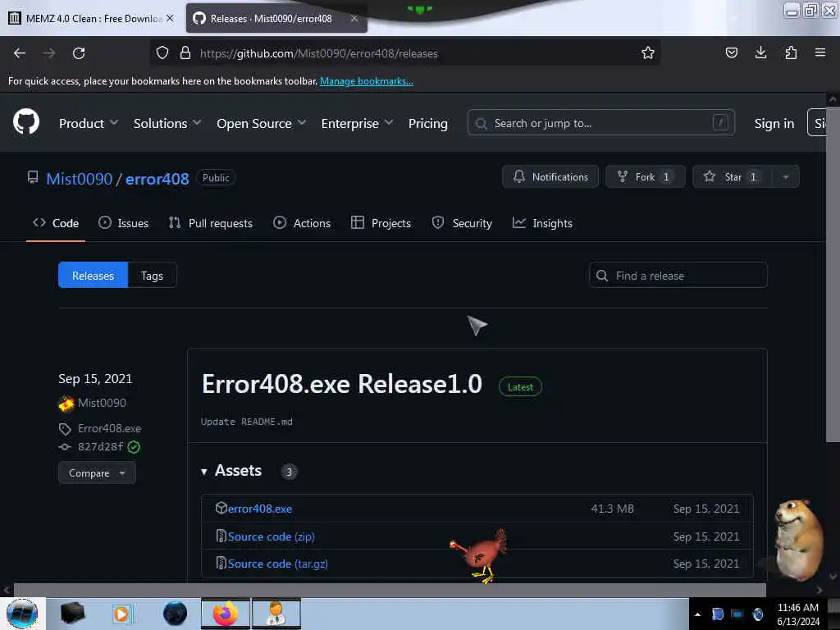Expand the Open Source menu
The image size is (840, 630).
tap(262, 123)
